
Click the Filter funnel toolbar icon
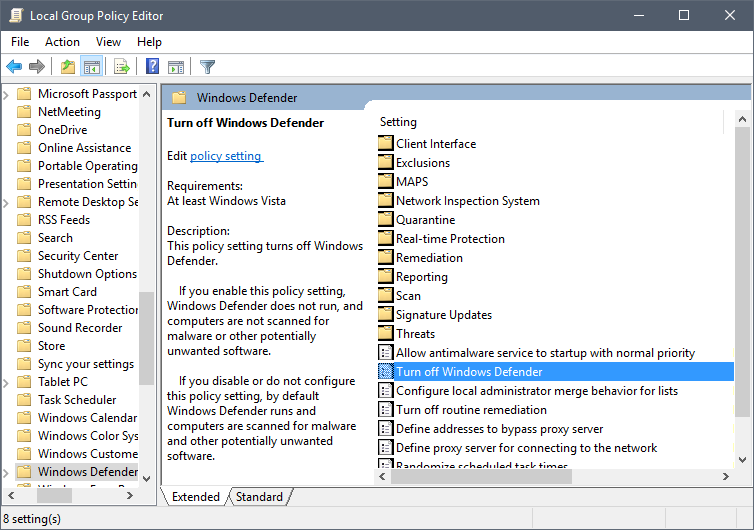207,66
